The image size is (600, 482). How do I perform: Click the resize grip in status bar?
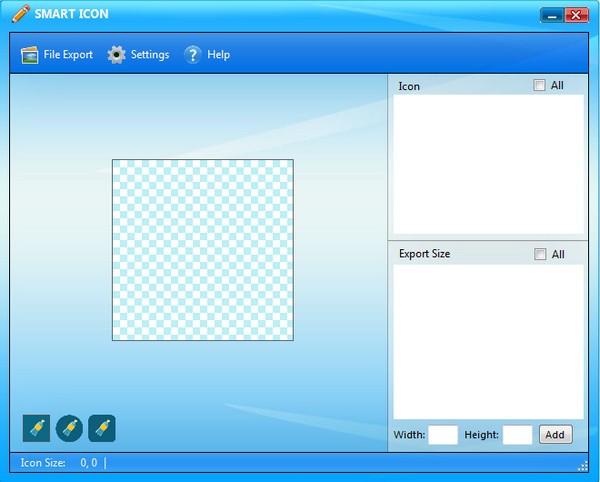click(x=583, y=466)
